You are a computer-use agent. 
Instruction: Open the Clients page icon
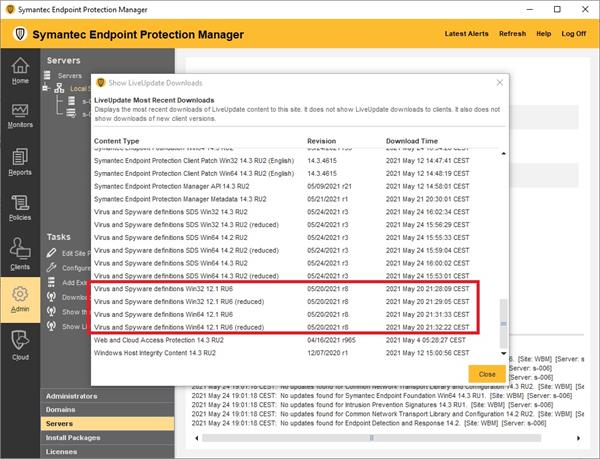pyautogui.click(x=20, y=248)
